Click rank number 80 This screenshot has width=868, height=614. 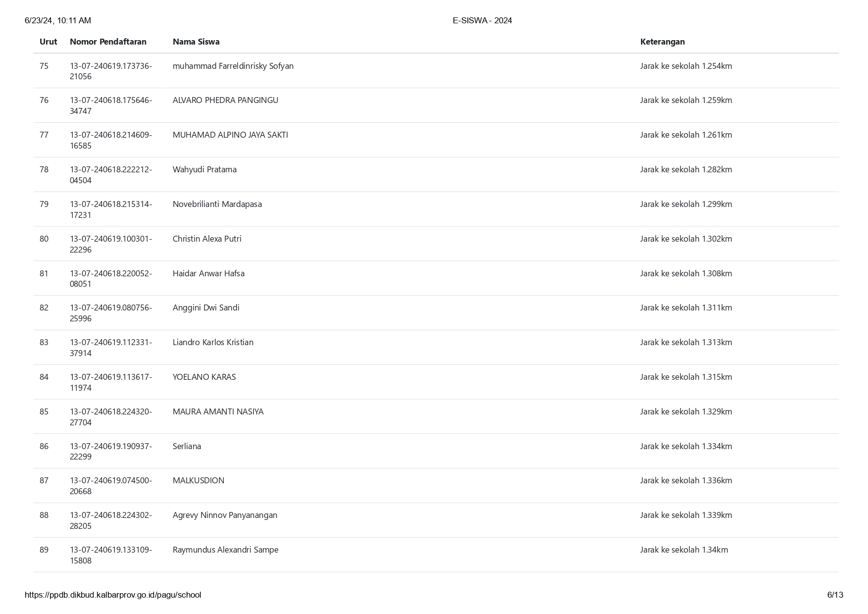[44, 239]
